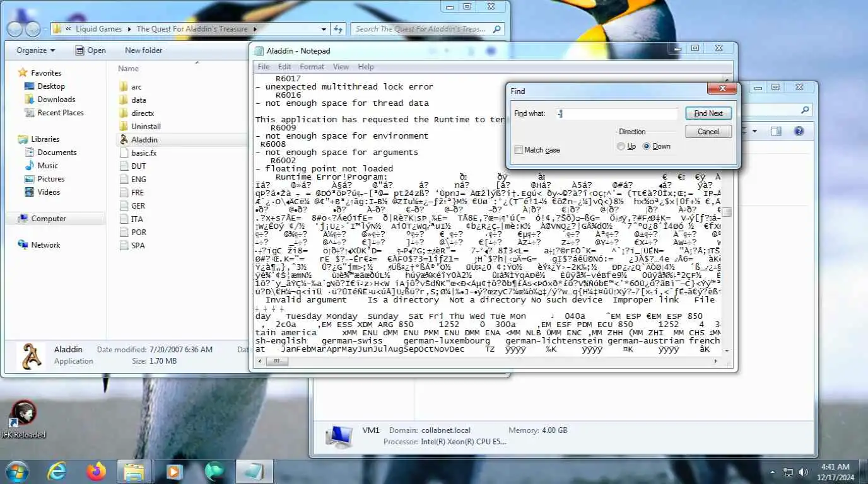Image resolution: width=868 pixels, height=484 pixels.
Task: Open Notepad Help menu
Action: pos(366,67)
